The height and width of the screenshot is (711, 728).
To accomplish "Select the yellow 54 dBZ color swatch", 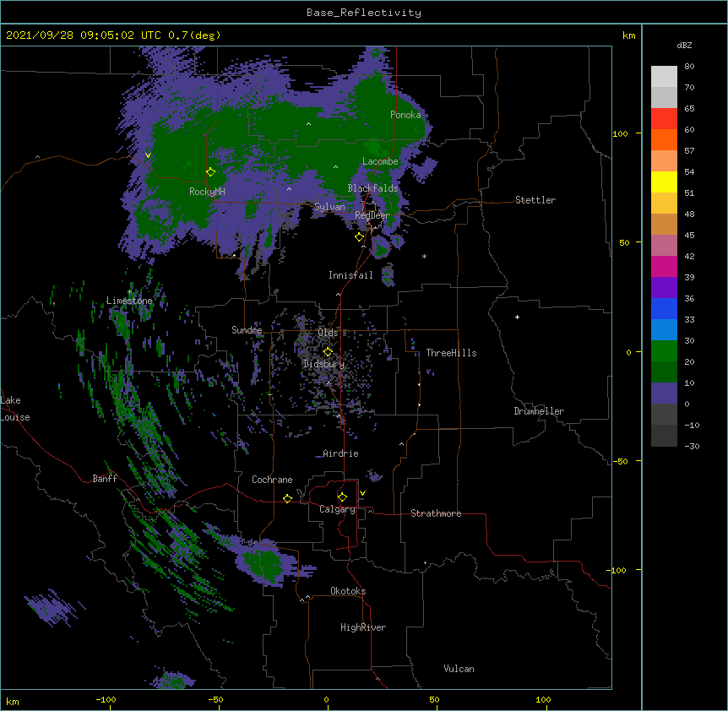I will [664, 182].
